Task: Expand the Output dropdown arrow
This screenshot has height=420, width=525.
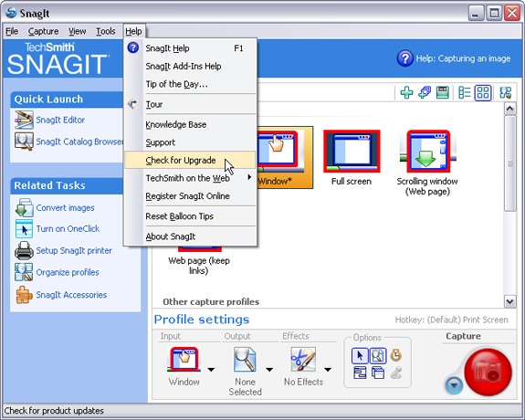Action: tap(269, 370)
